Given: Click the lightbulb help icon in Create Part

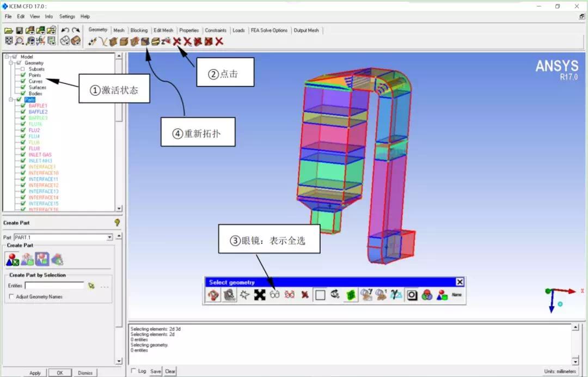Looking at the screenshot, I should 118,222.
